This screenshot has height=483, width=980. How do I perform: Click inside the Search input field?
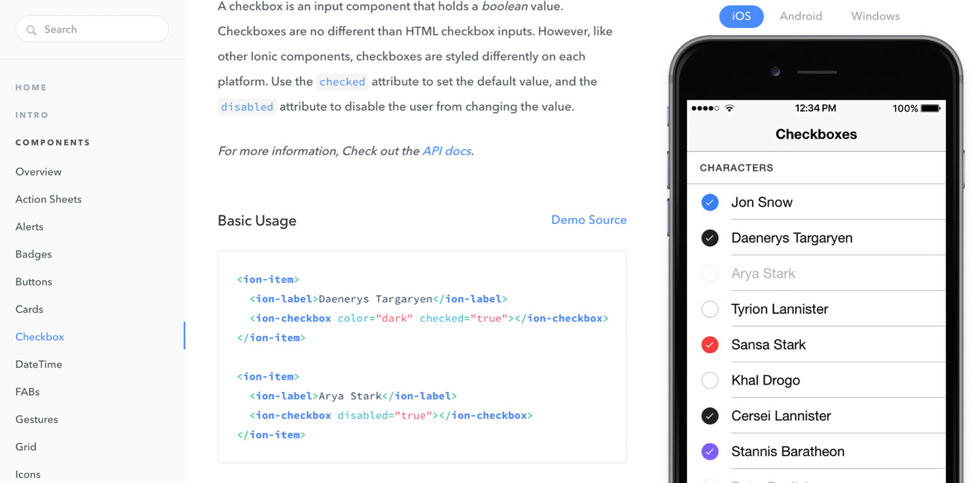pyautogui.click(x=92, y=29)
